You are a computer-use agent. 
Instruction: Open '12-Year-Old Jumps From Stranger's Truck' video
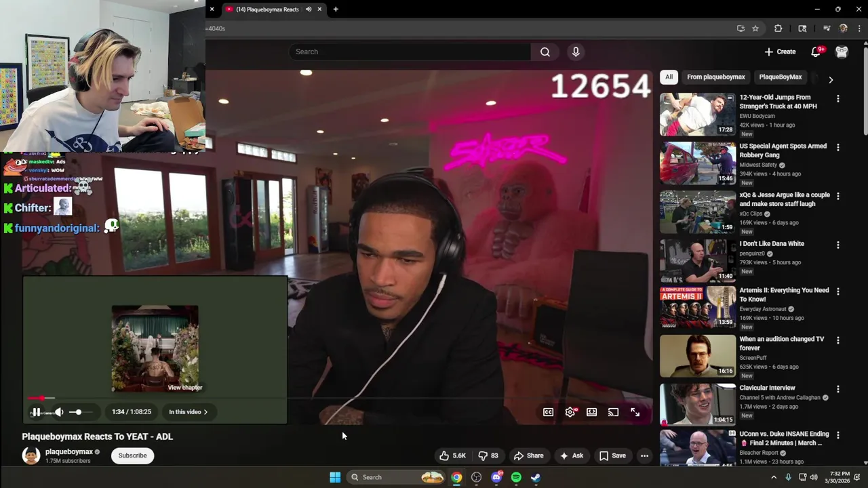(778, 102)
